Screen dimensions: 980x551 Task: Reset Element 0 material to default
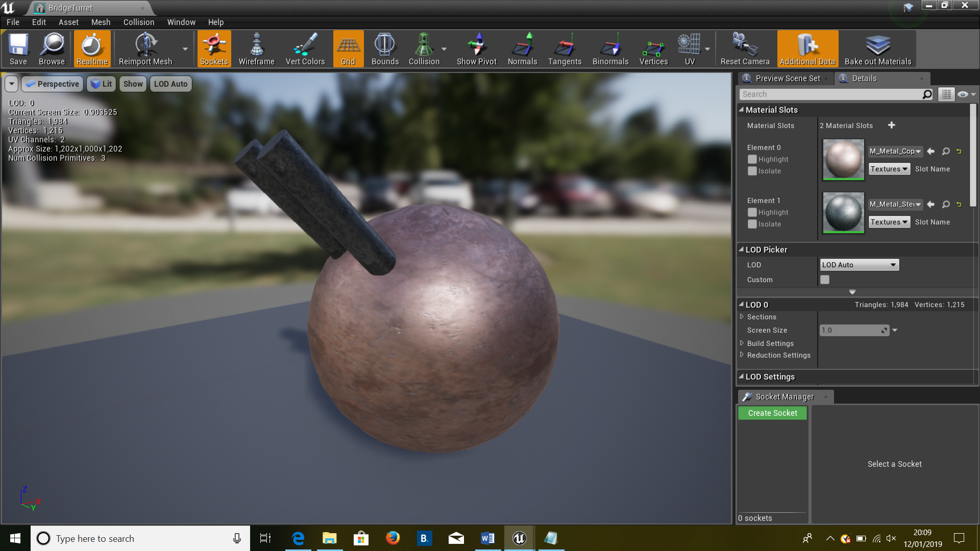959,151
